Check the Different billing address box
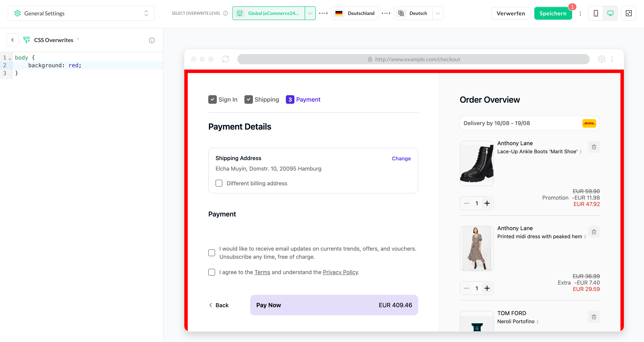This screenshot has width=644, height=342. click(219, 183)
